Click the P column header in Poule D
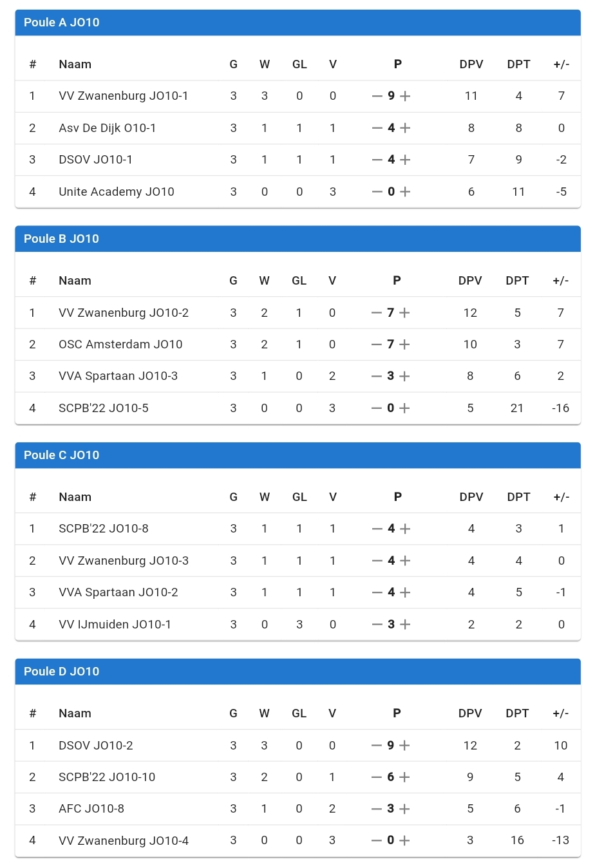595x868 pixels. [x=397, y=713]
